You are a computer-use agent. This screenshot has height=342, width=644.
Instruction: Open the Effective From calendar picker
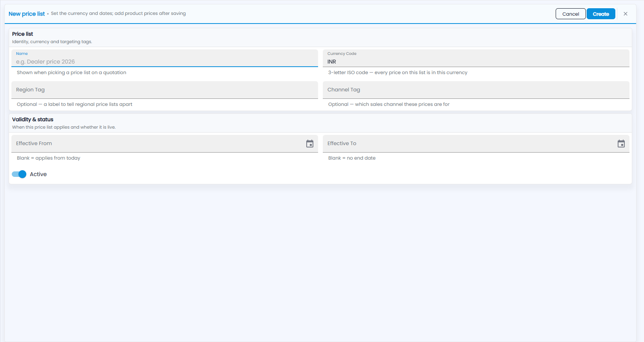[x=310, y=144]
